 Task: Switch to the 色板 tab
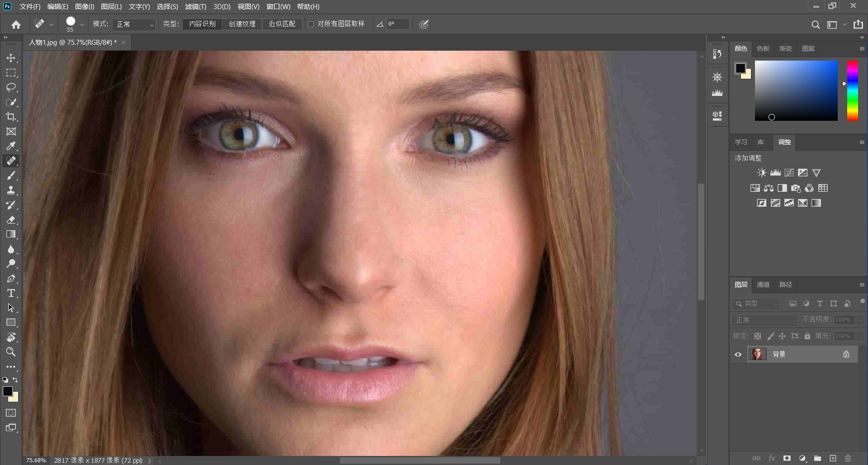click(763, 48)
